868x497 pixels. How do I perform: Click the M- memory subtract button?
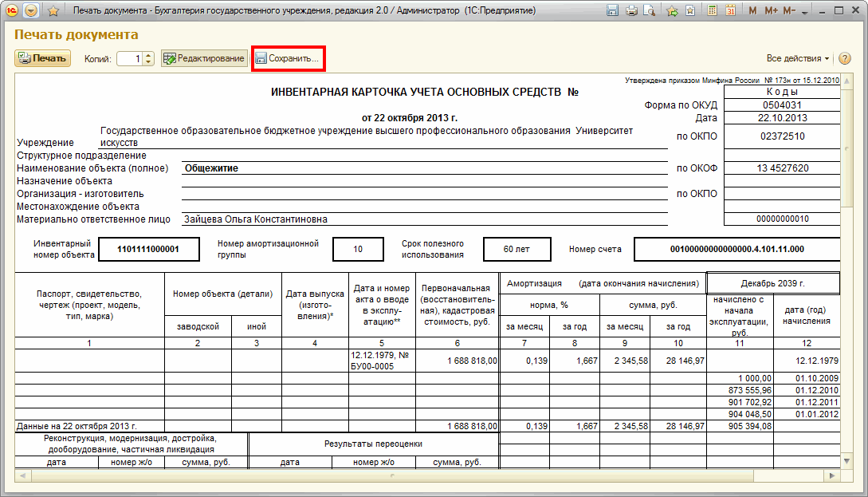[789, 11]
